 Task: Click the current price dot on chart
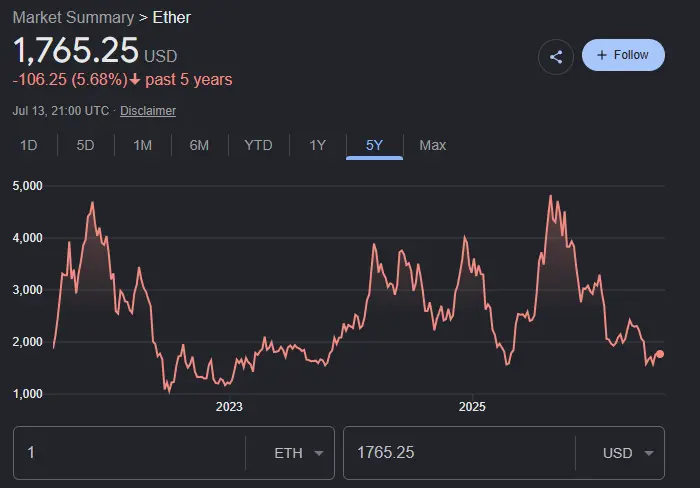pyautogui.click(x=660, y=354)
